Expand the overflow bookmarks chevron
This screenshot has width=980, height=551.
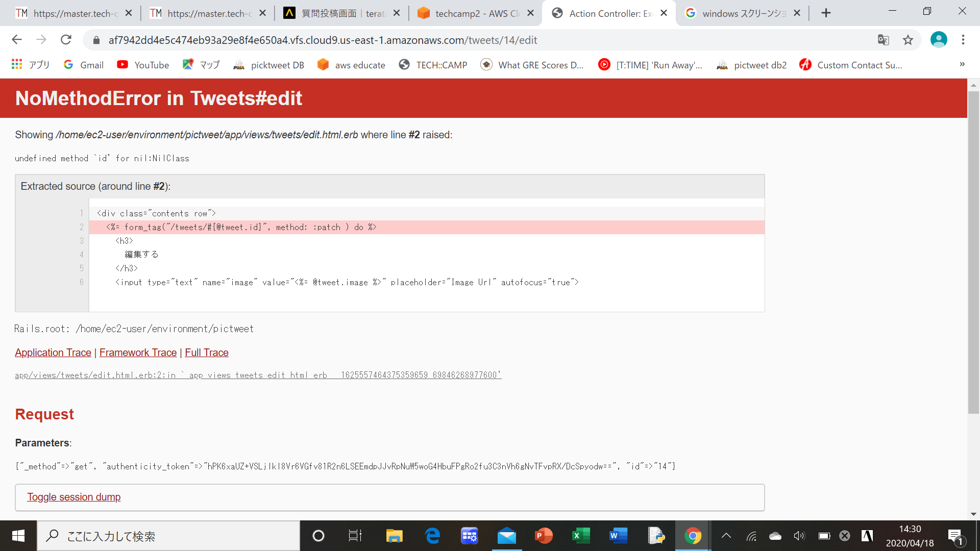(962, 64)
